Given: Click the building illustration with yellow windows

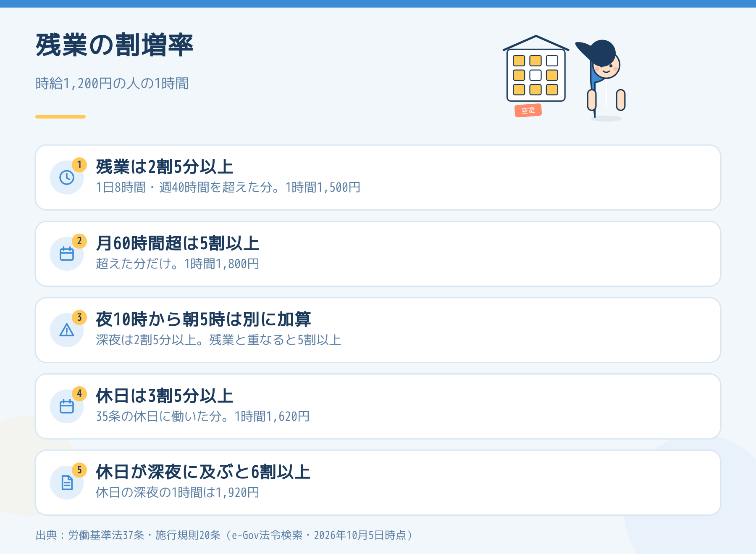Looking at the screenshot, I should (536, 69).
